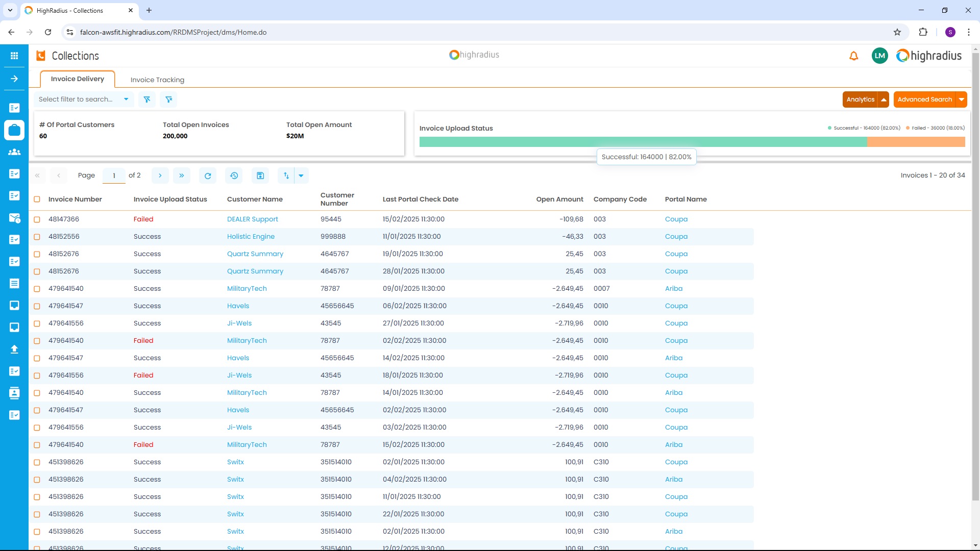Expand the Advanced Search options arrow
The height and width of the screenshot is (551, 980).
(x=962, y=99)
